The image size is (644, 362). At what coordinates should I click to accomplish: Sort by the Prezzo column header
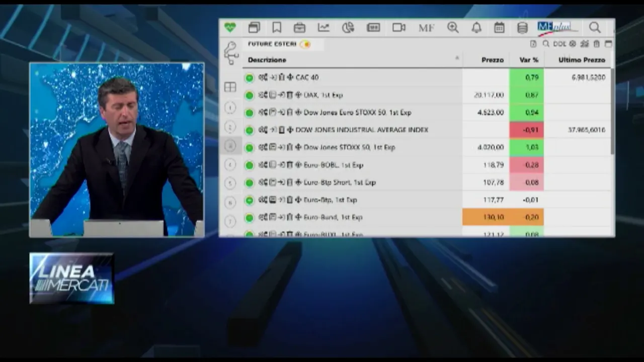tap(493, 60)
